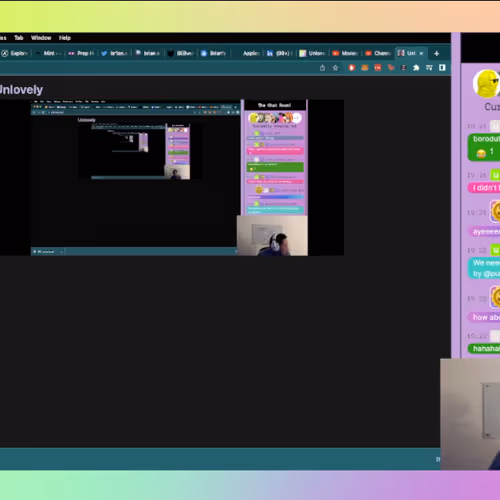Close the active Unlonely tab
The image size is (500, 500).
click(x=421, y=53)
